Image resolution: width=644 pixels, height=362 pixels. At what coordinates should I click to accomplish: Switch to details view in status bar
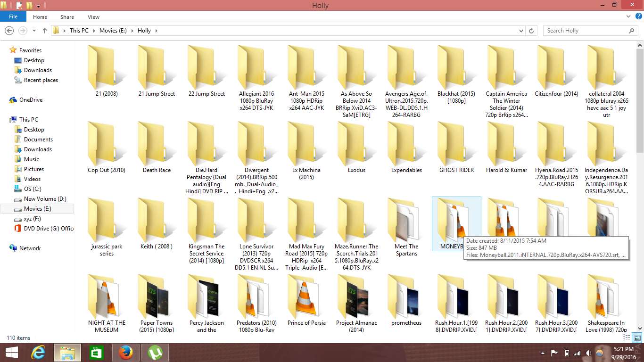pos(627,337)
